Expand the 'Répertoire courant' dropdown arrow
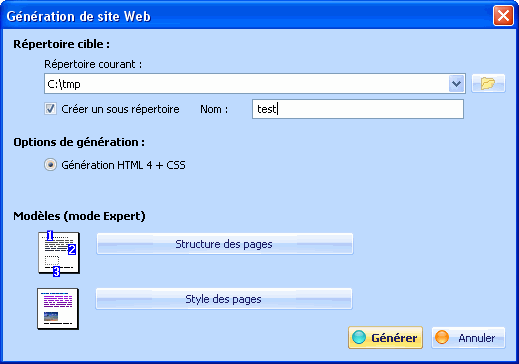This screenshot has height=364, width=519. click(x=456, y=84)
